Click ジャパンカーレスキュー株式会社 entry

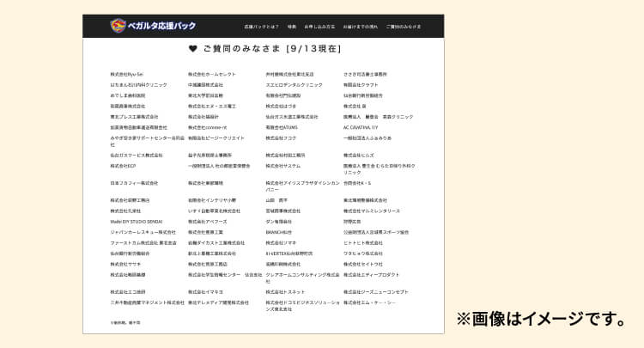click(x=143, y=232)
